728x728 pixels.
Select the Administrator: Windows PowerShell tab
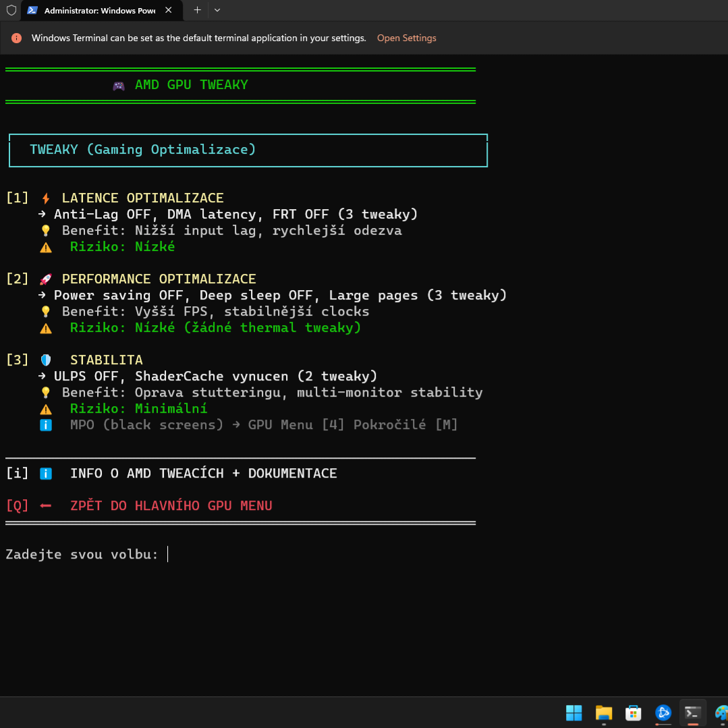[94, 11]
